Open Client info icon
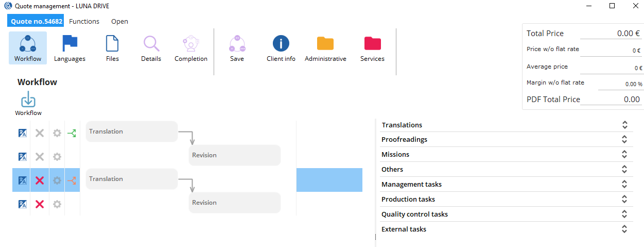The height and width of the screenshot is (247, 644). coord(281,44)
